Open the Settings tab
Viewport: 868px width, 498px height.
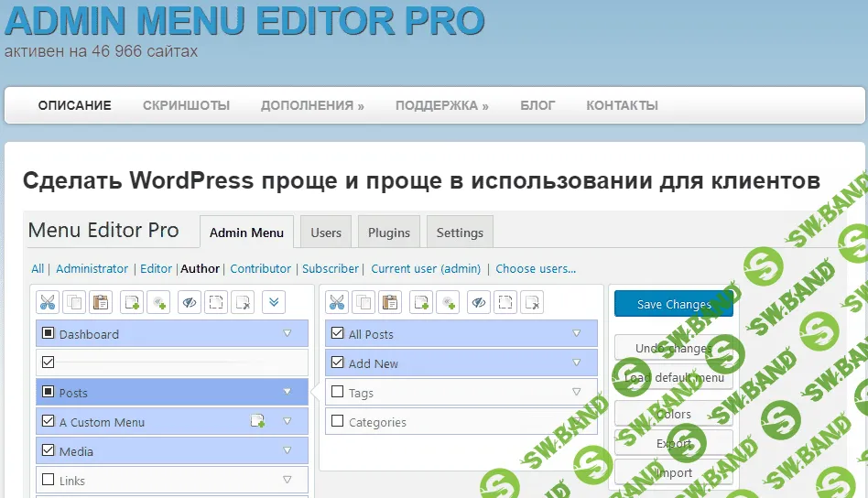point(460,233)
